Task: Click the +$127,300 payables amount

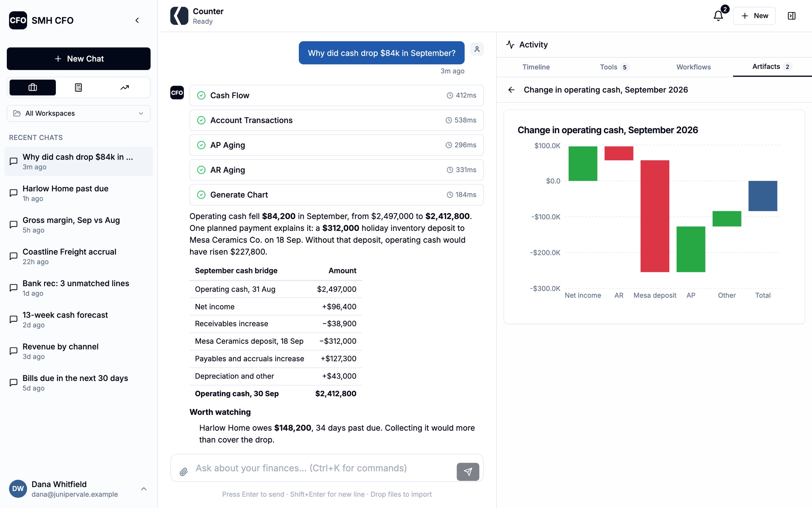Action: [x=338, y=359]
